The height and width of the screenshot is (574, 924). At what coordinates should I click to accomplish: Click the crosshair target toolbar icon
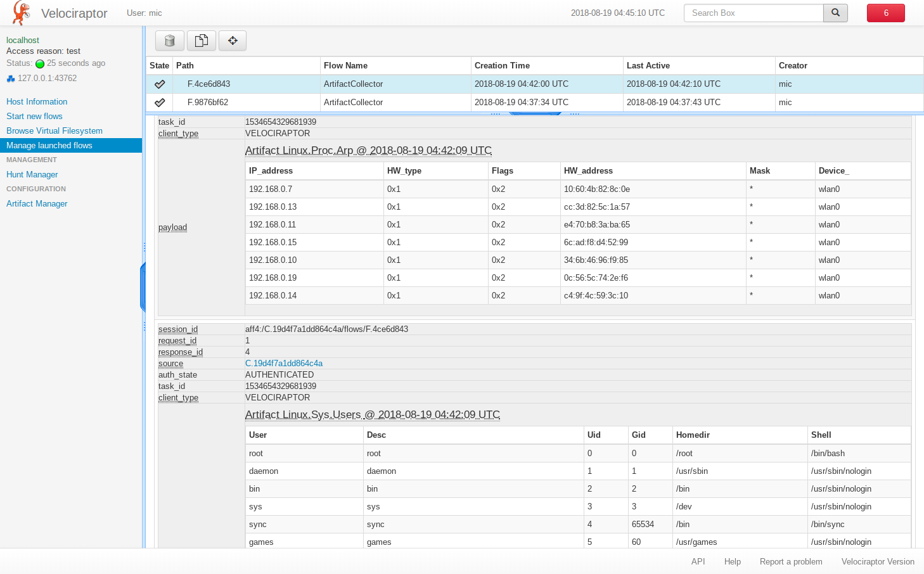pyautogui.click(x=233, y=41)
